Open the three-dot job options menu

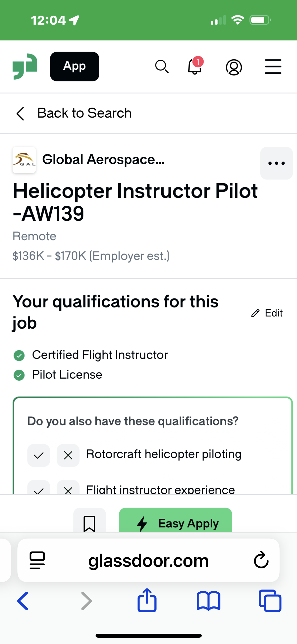click(x=276, y=163)
